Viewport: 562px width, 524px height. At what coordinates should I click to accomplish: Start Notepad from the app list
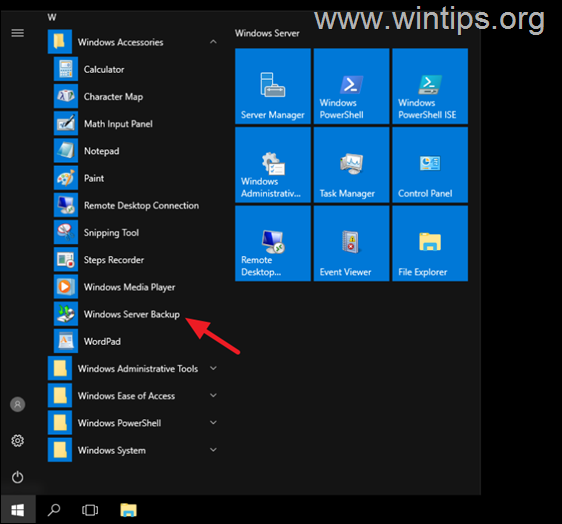tap(134, 151)
